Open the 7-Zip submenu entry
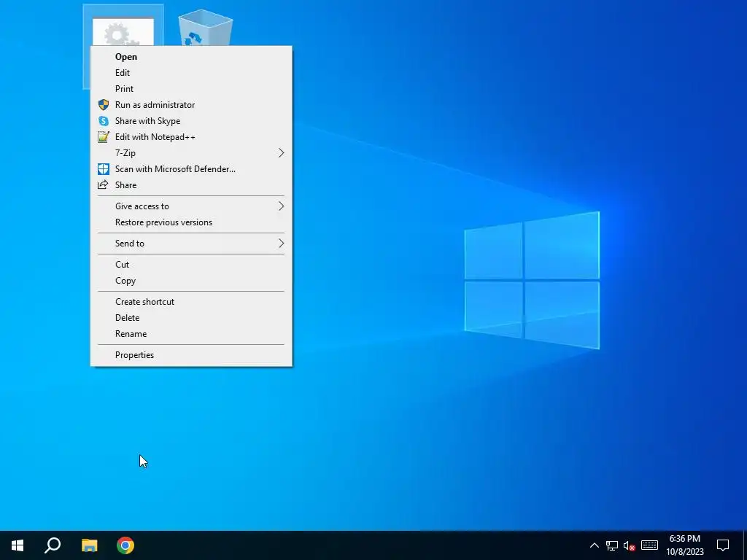 [191, 153]
